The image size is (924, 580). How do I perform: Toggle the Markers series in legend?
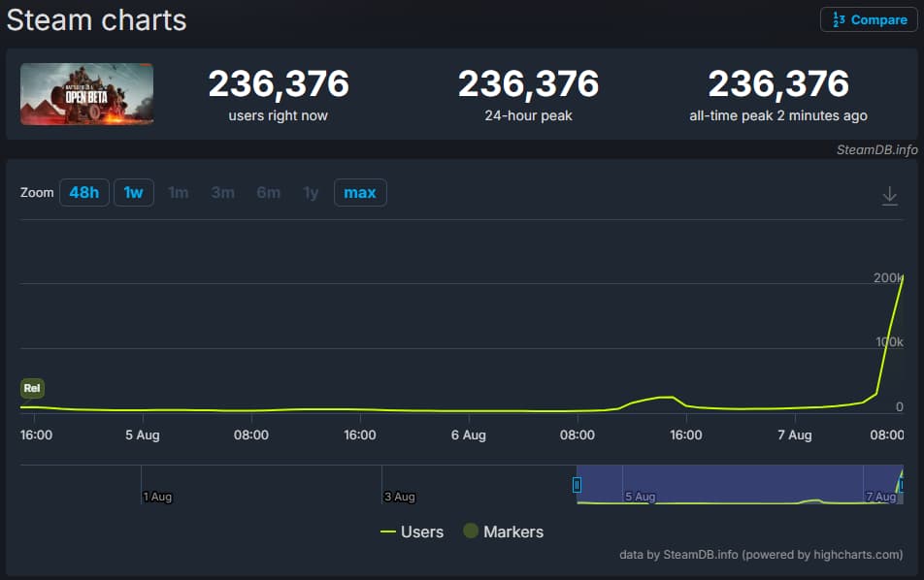click(x=503, y=532)
